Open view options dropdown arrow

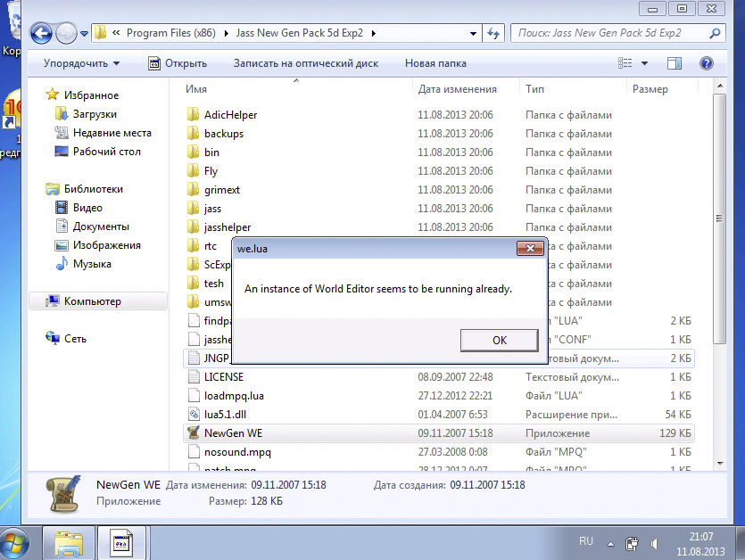click(644, 63)
